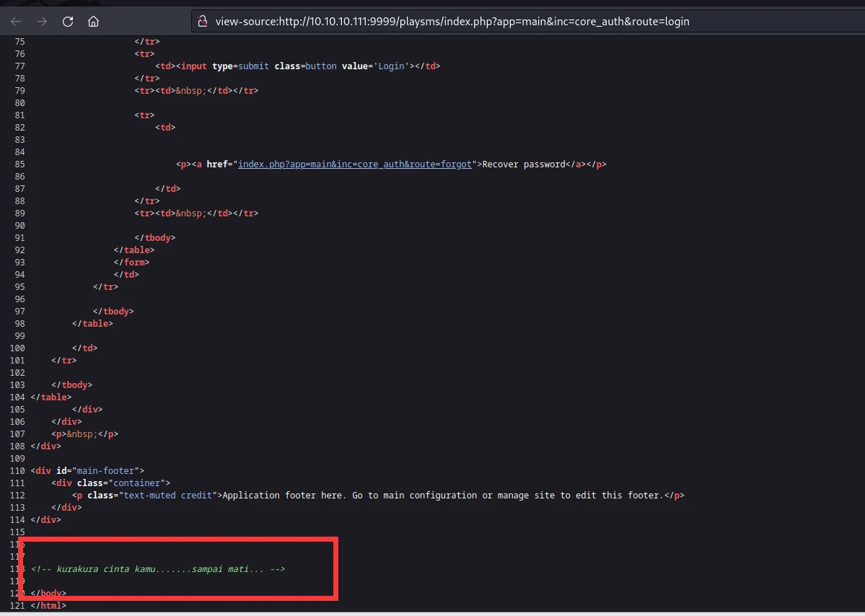Select the nbsp table row on line 79
Viewport: 865px width, 616px height.
pyautogui.click(x=196, y=90)
